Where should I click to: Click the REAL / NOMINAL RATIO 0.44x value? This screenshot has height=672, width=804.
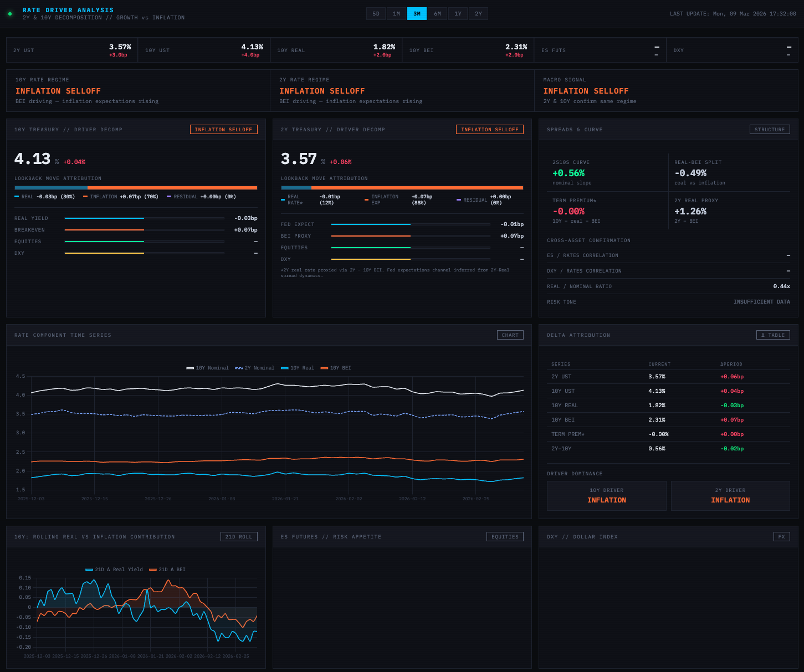[781, 286]
